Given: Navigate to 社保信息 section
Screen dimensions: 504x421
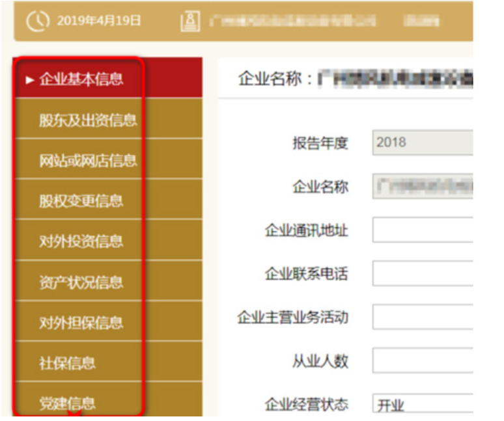Looking at the screenshot, I should 67,362.
